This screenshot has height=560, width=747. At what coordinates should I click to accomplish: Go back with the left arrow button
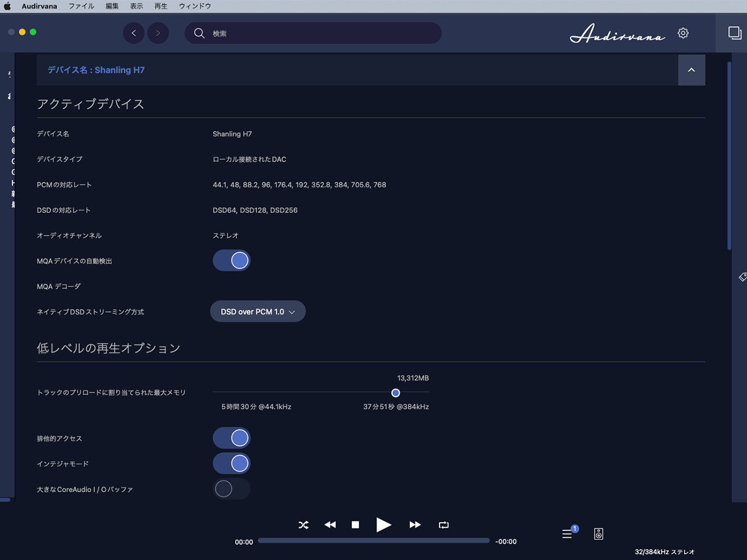(134, 33)
